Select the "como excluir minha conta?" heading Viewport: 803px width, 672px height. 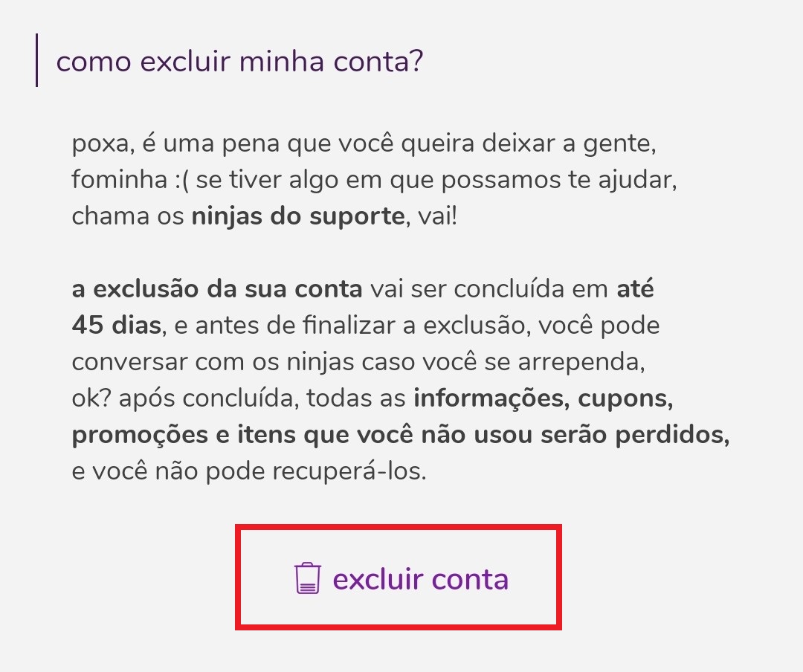click(x=239, y=62)
